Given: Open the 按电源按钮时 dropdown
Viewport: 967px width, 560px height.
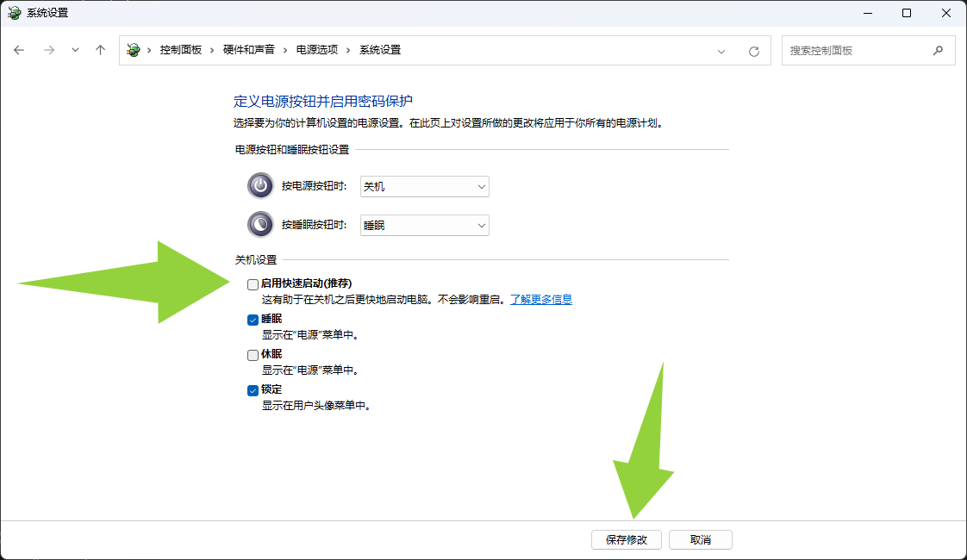Looking at the screenshot, I should click(x=424, y=186).
